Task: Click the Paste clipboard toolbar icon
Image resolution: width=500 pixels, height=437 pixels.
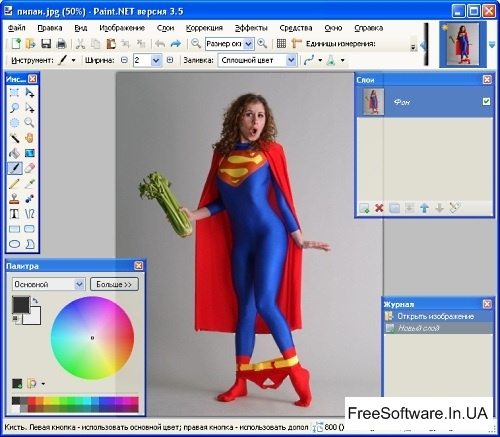Action: tap(111, 44)
